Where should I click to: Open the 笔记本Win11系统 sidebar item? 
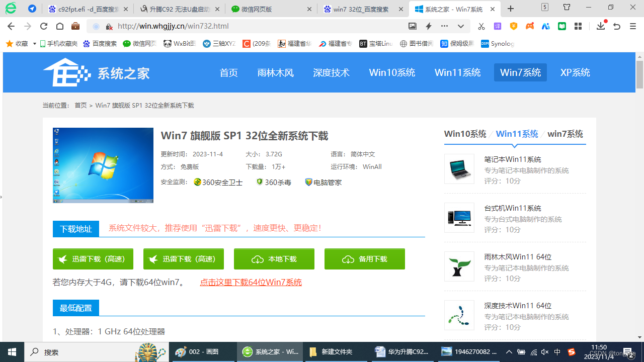click(x=513, y=159)
